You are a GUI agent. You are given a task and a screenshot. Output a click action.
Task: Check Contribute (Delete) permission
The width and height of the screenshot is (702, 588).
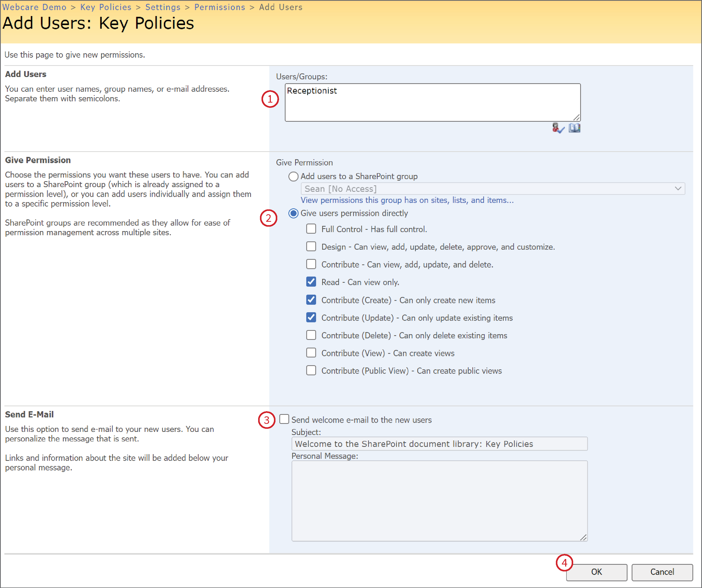311,335
